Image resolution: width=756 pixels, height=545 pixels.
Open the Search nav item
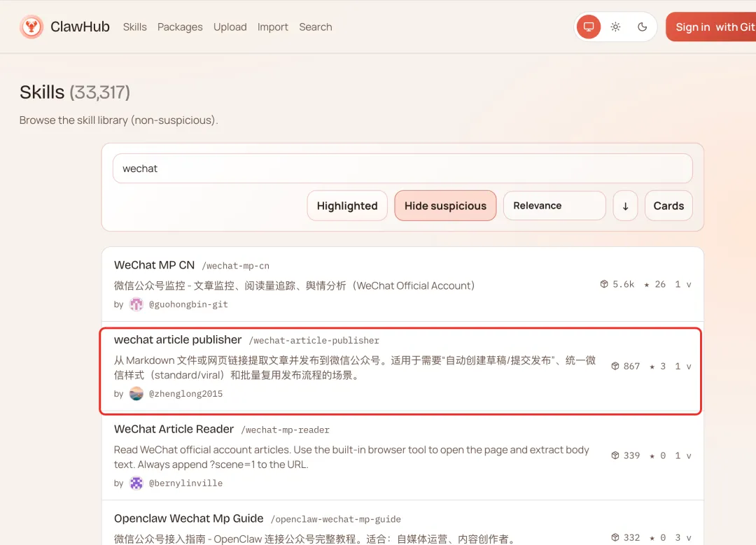pos(315,27)
